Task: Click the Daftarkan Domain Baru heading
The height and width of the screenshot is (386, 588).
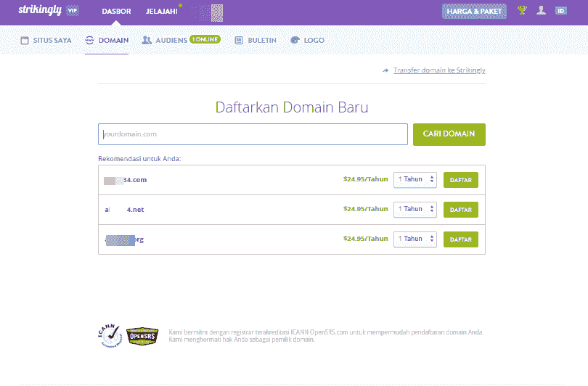Action: pos(292,107)
